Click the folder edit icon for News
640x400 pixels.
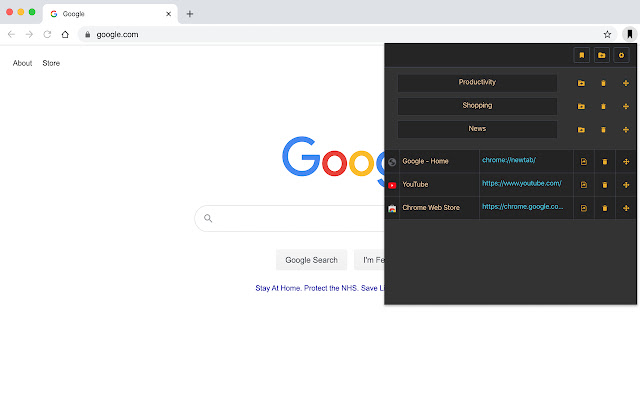(x=581, y=130)
